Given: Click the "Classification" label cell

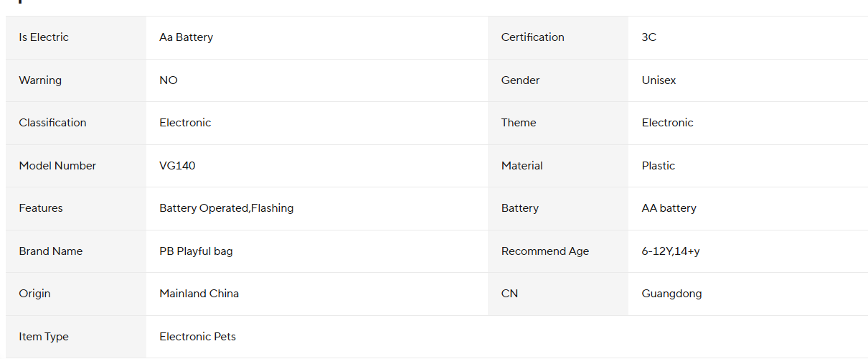Looking at the screenshot, I should pyautogui.click(x=52, y=123).
